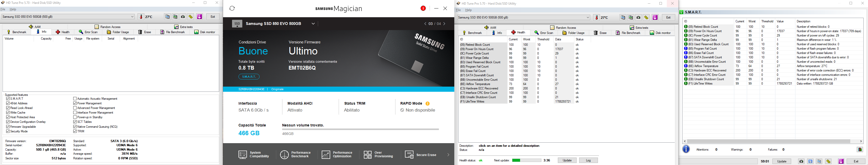
Task: Click yellow RAPID Mode warning icon
Action: click(428, 103)
